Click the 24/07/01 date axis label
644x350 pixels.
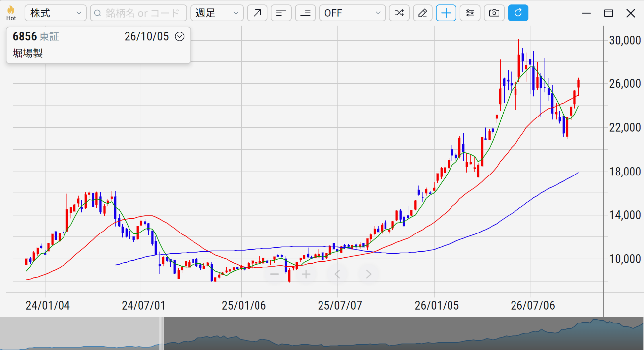pos(144,305)
